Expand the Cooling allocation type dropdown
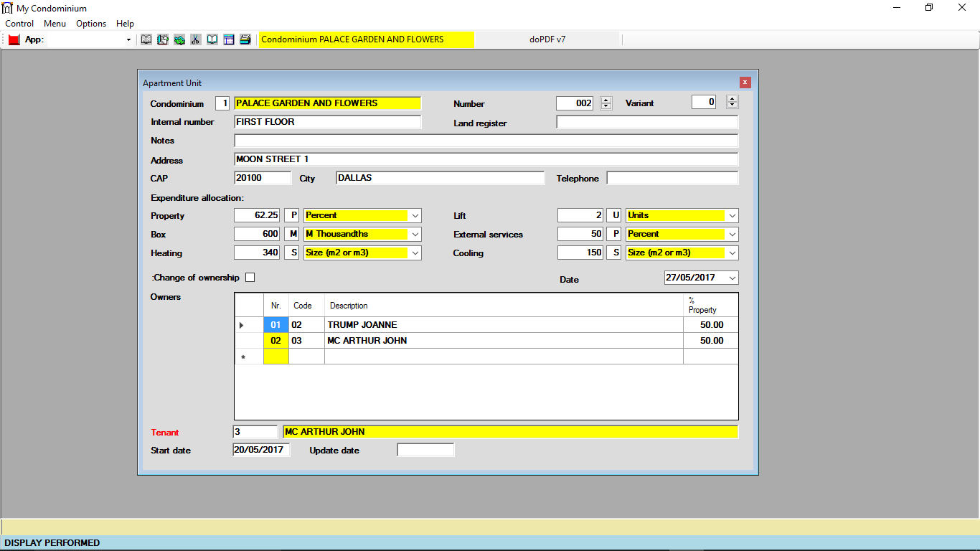 pos(732,253)
